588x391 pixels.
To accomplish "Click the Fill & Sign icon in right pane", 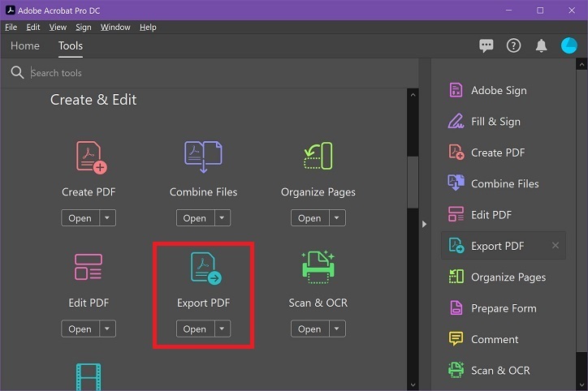I will click(x=456, y=122).
